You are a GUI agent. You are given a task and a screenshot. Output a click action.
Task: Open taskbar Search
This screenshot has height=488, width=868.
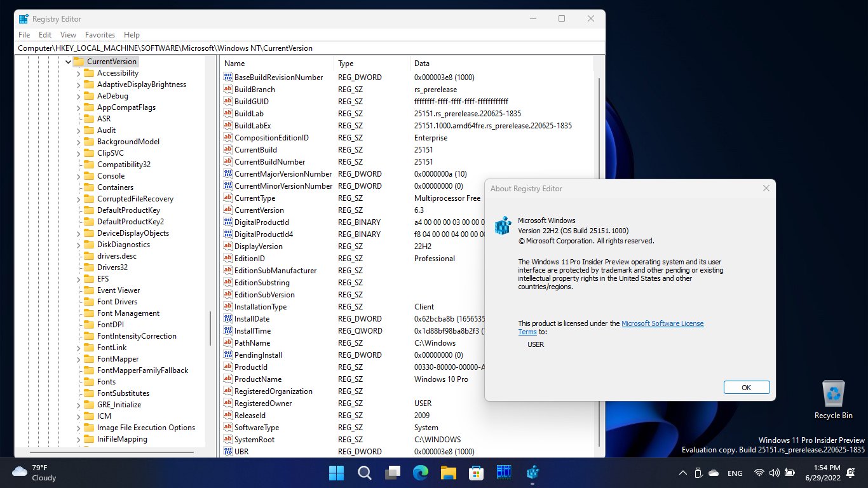[364, 473]
